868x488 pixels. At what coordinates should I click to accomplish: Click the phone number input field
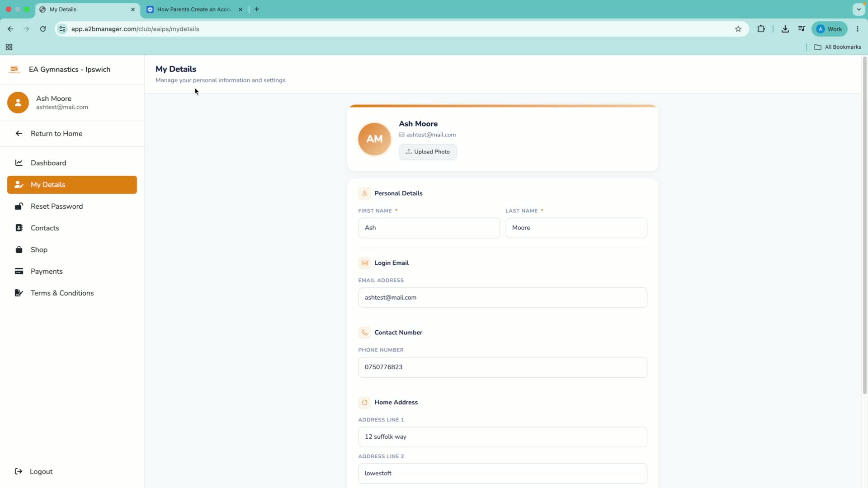point(503,367)
